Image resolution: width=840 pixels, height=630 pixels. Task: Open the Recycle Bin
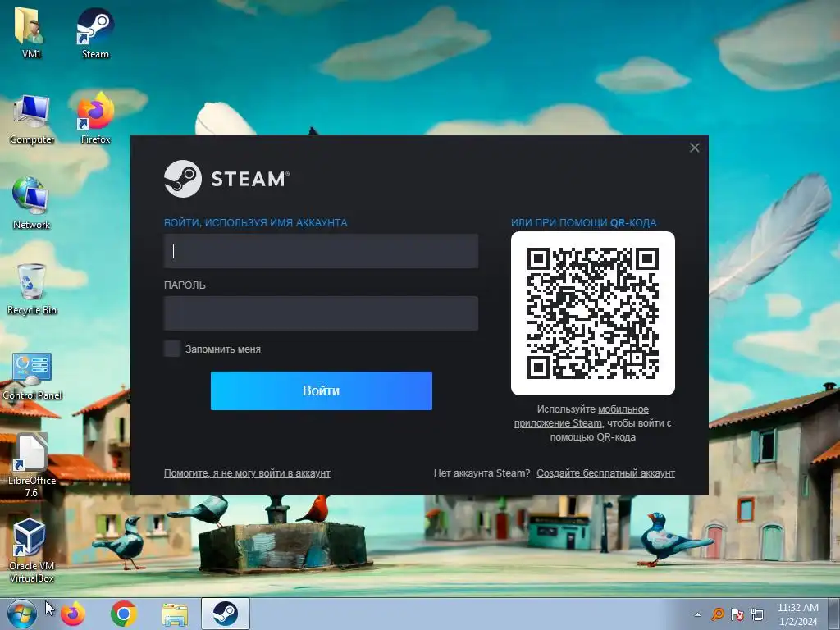tap(32, 290)
